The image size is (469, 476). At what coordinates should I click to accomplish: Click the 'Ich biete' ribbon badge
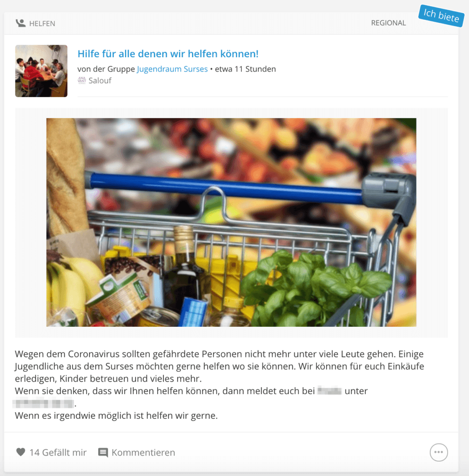(x=441, y=16)
